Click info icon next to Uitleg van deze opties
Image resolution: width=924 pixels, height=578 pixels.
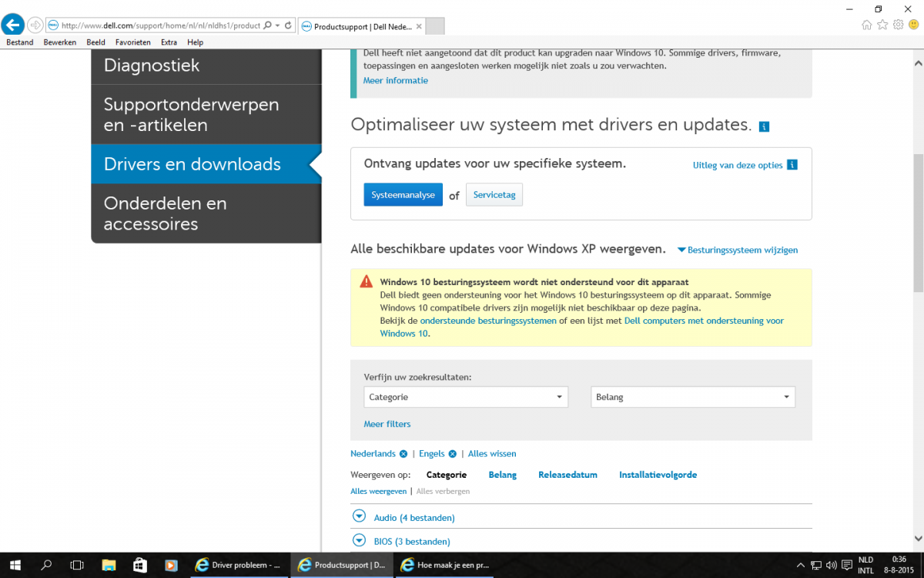click(x=792, y=165)
